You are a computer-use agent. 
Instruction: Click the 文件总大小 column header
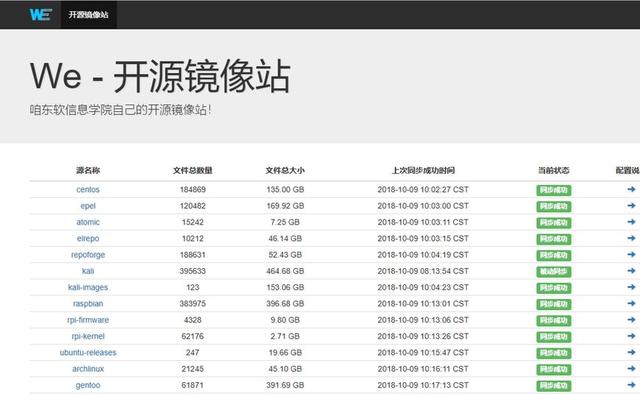(285, 170)
